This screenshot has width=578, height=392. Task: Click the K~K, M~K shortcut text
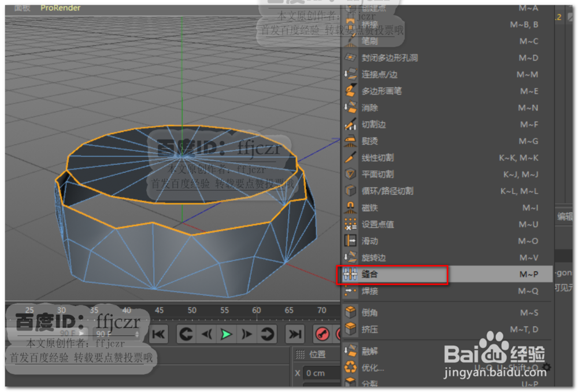pos(518,158)
